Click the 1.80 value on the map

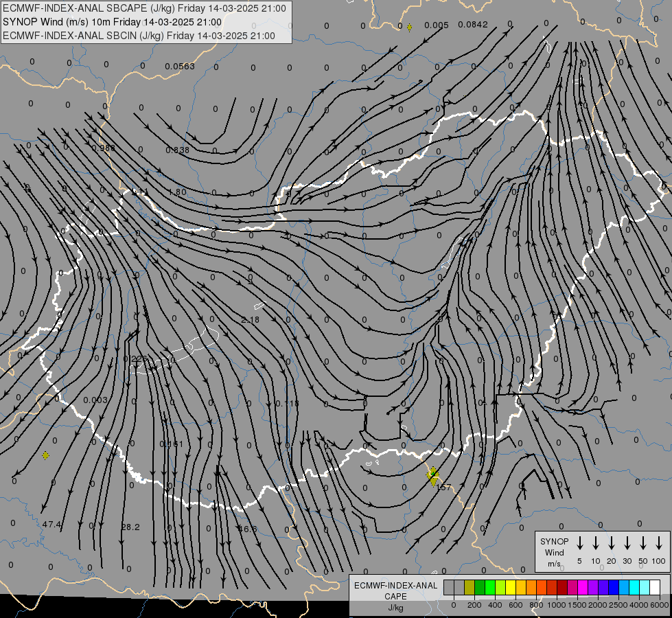[x=177, y=192]
